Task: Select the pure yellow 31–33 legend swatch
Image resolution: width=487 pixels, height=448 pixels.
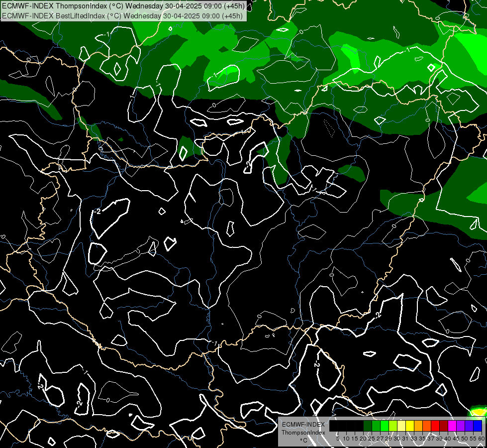Action: 410,426
